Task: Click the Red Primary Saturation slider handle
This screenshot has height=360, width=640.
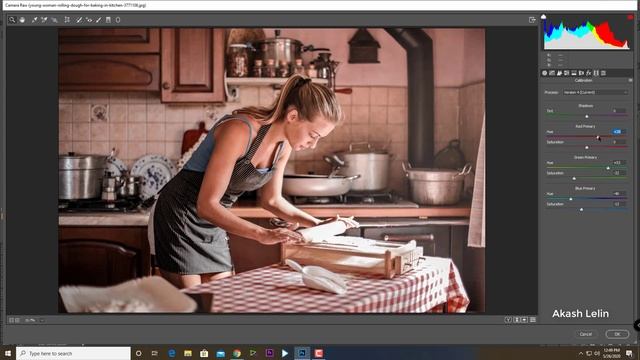Action: coord(587,147)
